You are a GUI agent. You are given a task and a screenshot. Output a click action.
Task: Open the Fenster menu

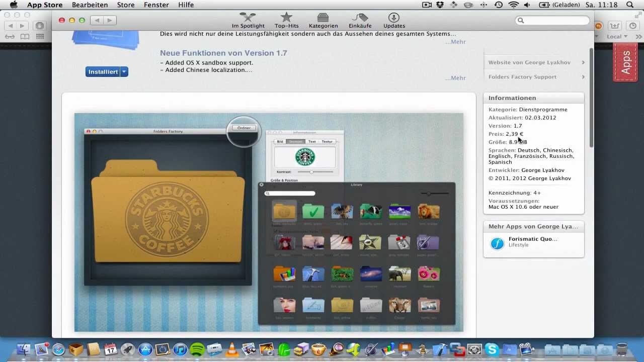(x=156, y=5)
